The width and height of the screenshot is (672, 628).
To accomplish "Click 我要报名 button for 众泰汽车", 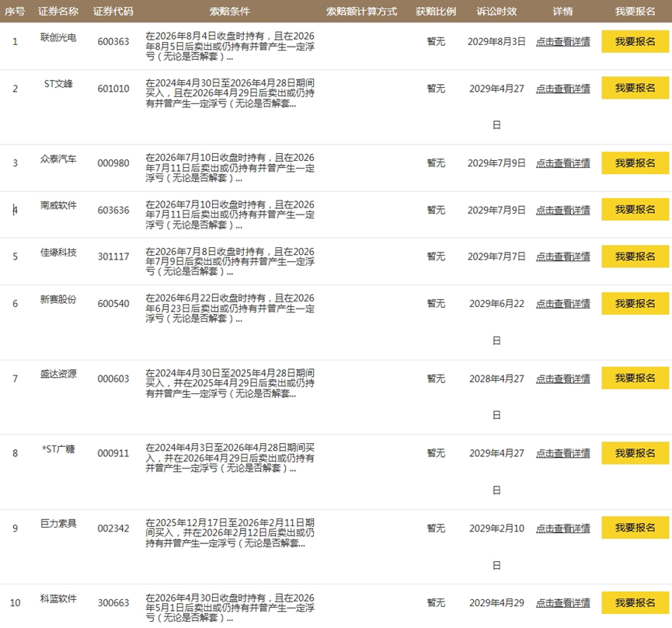I will 635,163.
